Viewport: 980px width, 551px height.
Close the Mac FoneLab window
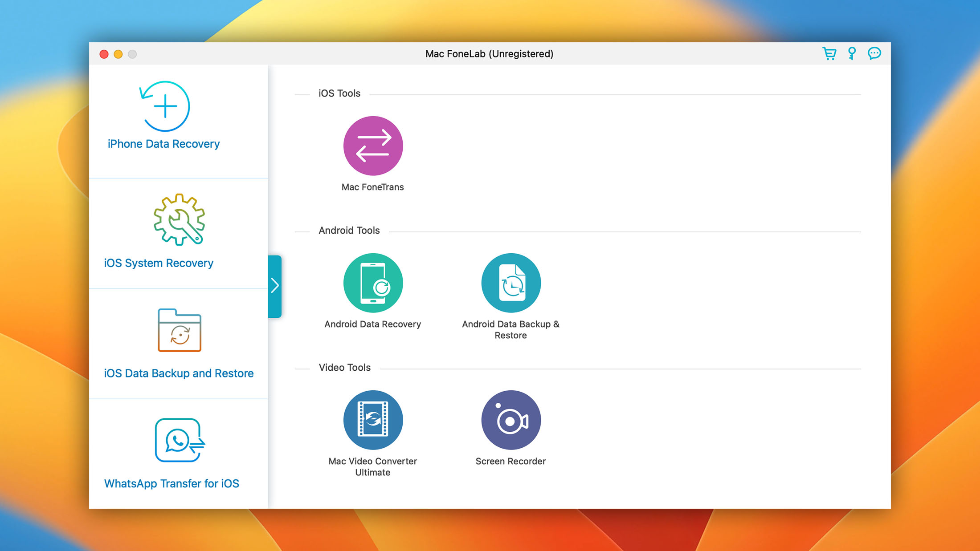point(104,54)
